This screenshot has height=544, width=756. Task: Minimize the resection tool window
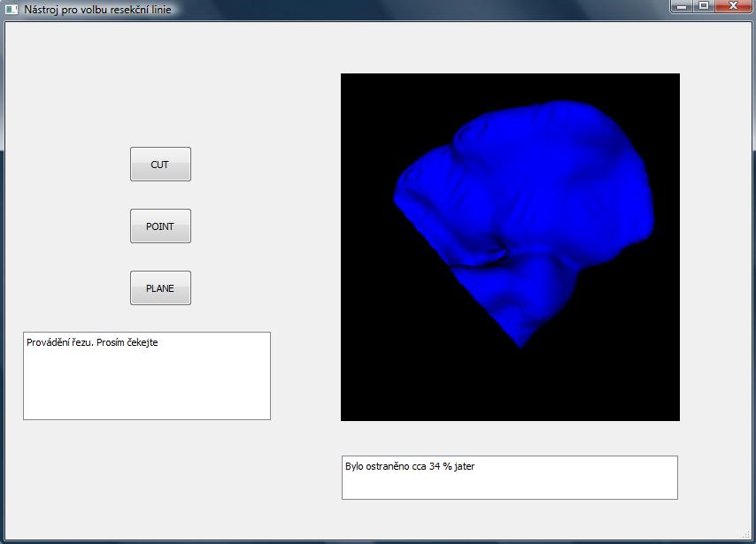682,6
